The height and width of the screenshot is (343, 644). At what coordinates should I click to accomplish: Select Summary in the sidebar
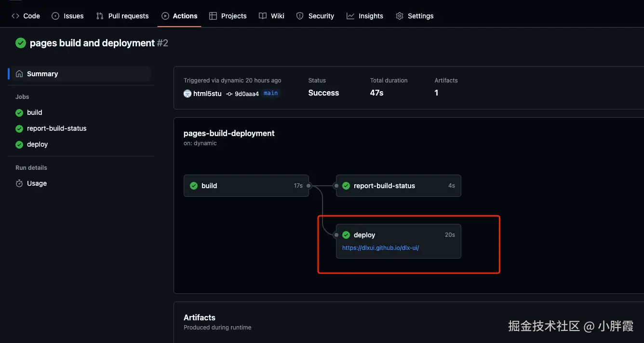80,74
